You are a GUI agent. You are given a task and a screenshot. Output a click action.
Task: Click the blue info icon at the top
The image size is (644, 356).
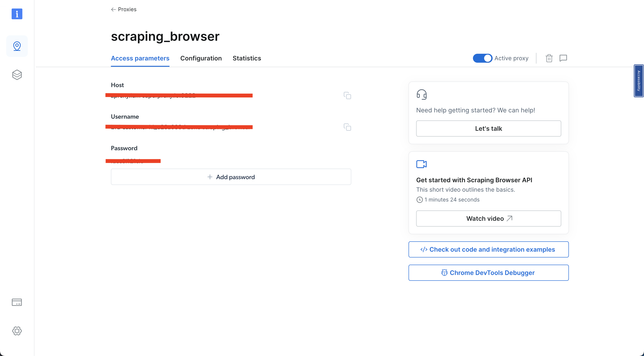coord(17,14)
